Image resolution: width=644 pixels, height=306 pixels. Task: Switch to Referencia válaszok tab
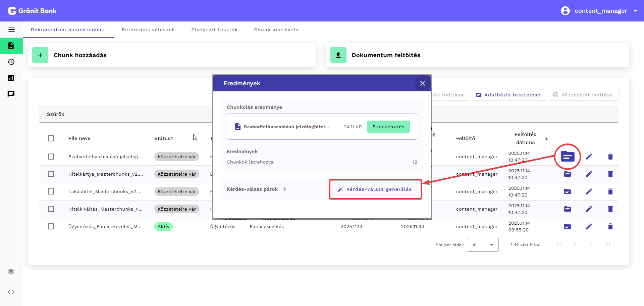coord(148,30)
